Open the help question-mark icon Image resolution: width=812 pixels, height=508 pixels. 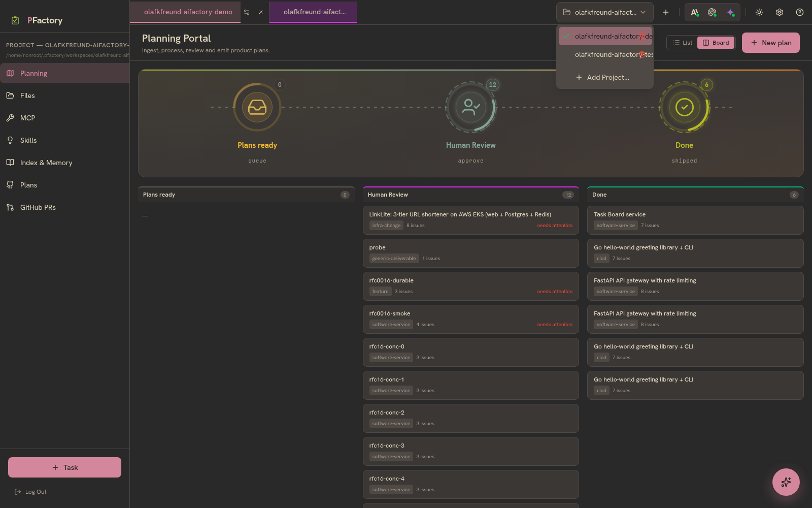[x=800, y=12]
